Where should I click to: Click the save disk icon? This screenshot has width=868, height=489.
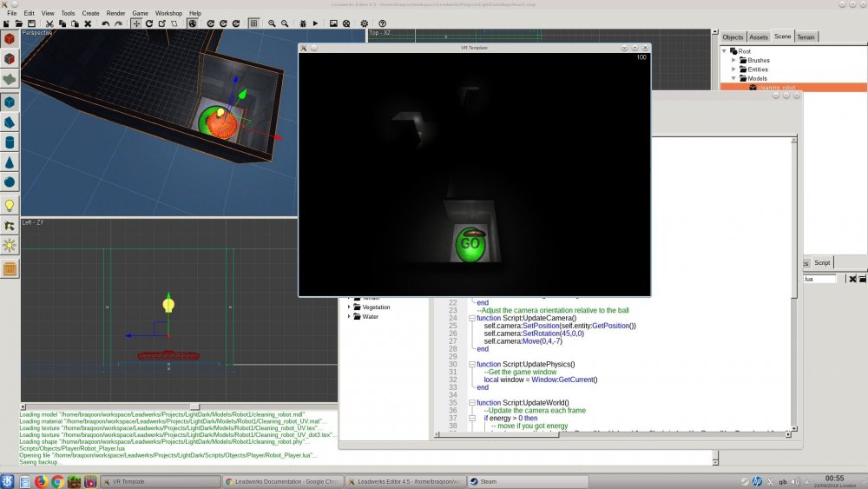coord(30,23)
